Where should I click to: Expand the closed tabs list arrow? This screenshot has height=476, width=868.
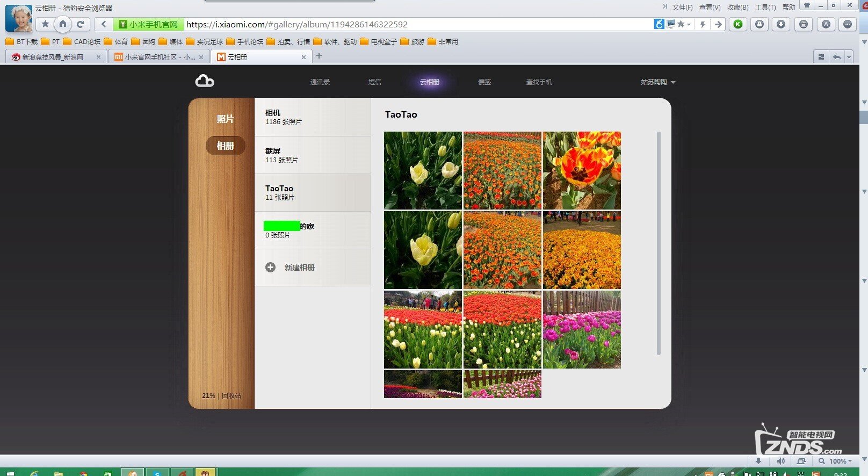tap(849, 56)
